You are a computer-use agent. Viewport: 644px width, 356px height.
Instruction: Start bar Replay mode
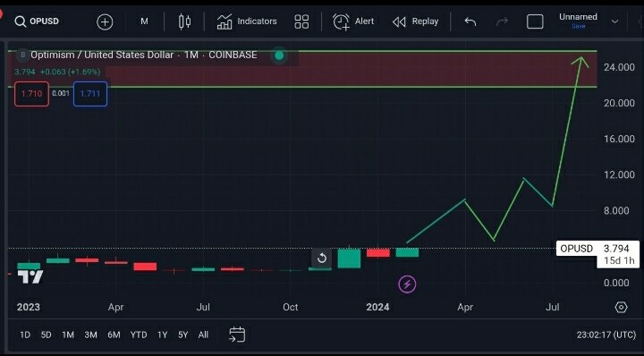[x=415, y=21]
